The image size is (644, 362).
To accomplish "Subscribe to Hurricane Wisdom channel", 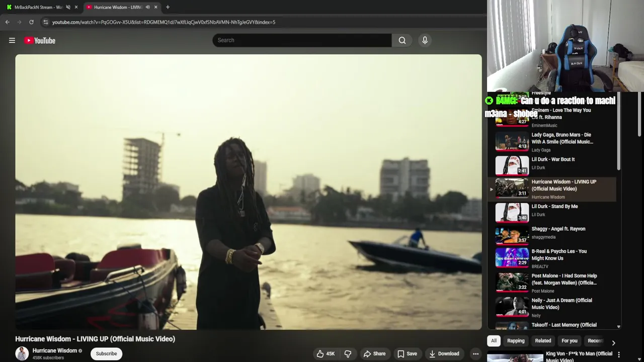I will [106, 353].
